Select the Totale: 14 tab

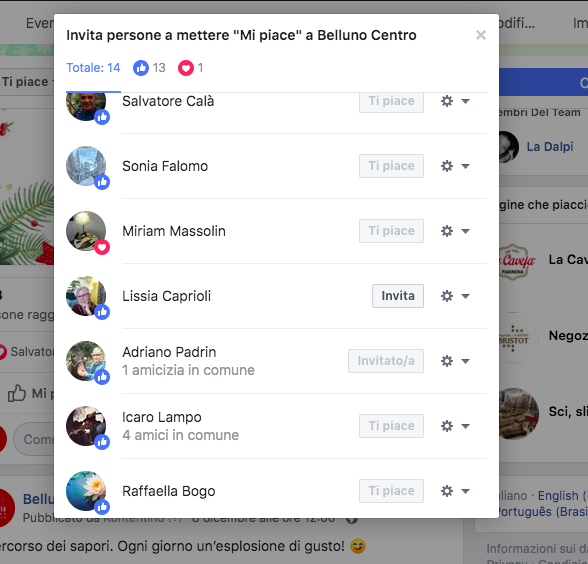coord(93,68)
